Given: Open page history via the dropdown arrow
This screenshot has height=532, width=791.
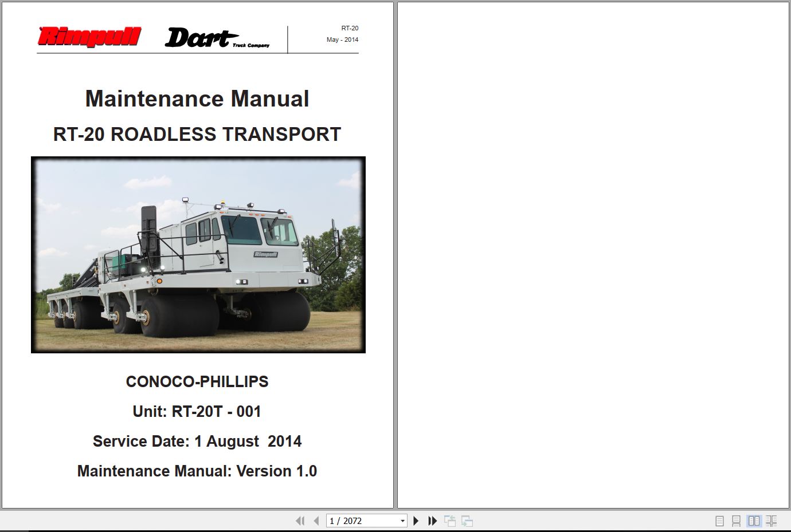Looking at the screenshot, I should pyautogui.click(x=402, y=521).
